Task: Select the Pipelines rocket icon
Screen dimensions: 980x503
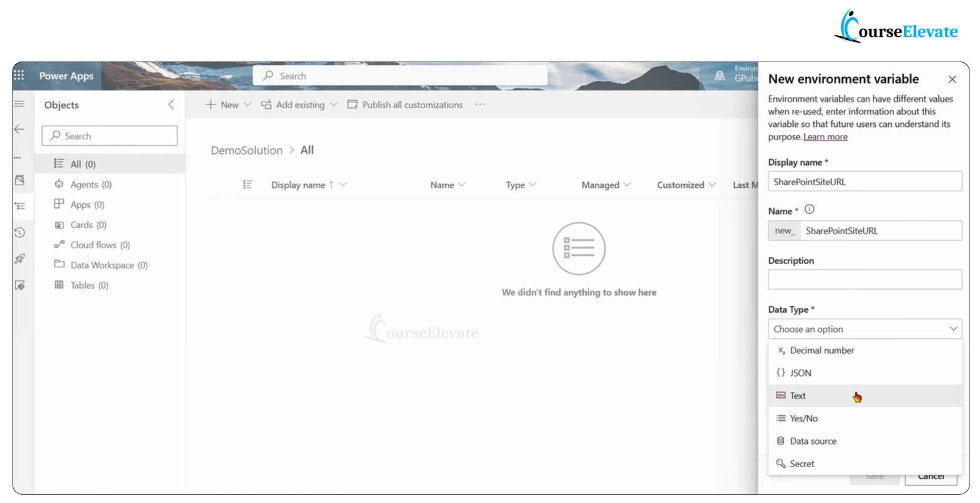Action: (19, 258)
